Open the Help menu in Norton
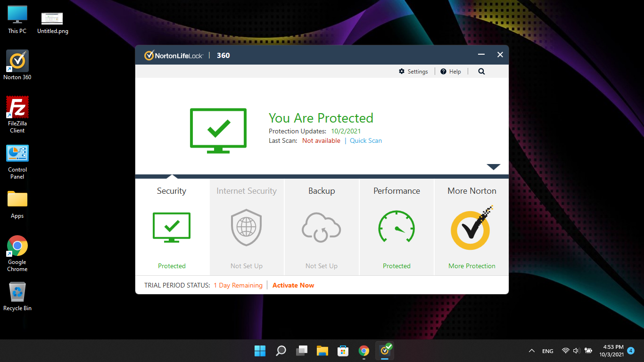The image size is (644, 362). click(x=450, y=72)
